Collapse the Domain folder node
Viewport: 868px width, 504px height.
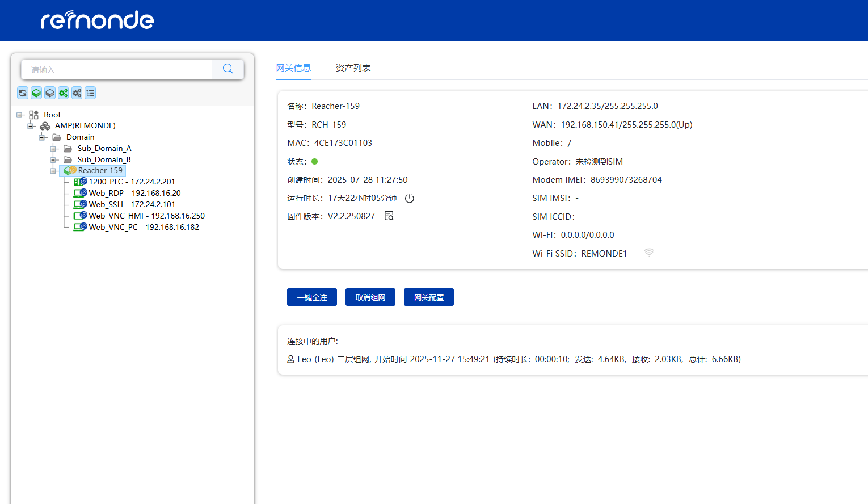point(42,137)
